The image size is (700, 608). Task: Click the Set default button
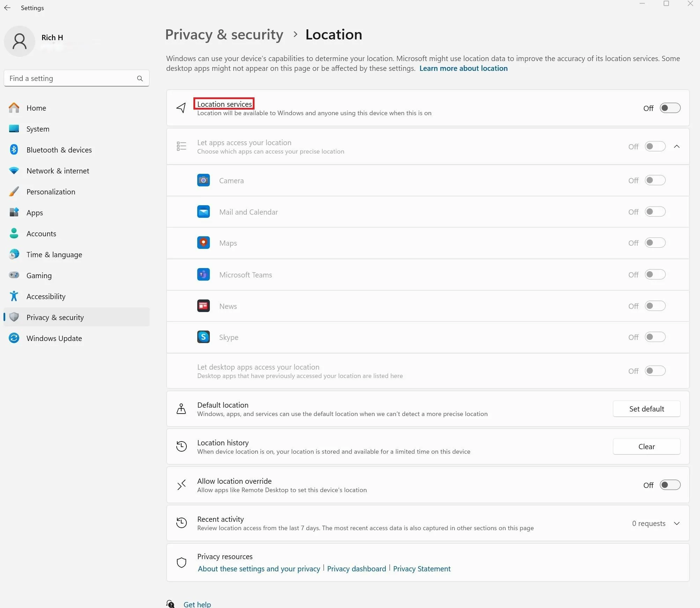pos(646,409)
